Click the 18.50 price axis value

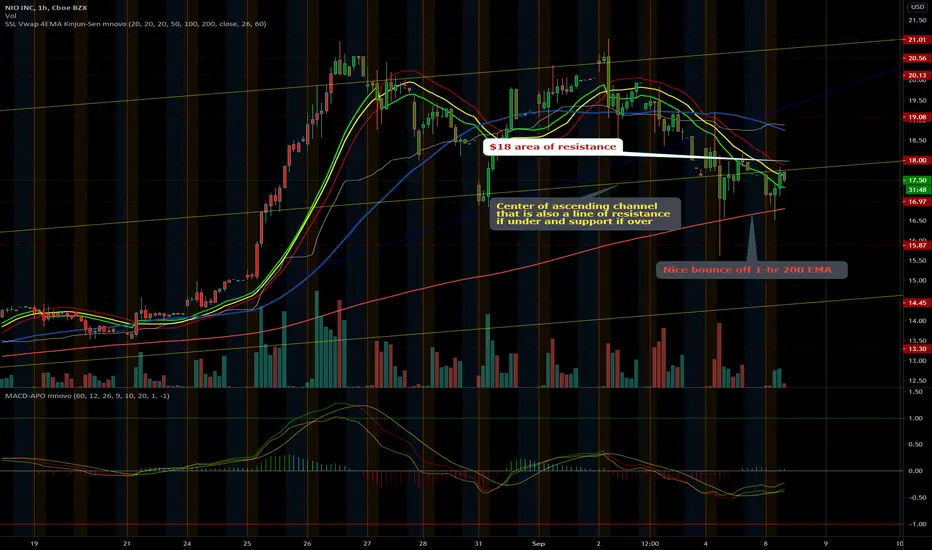(918, 141)
